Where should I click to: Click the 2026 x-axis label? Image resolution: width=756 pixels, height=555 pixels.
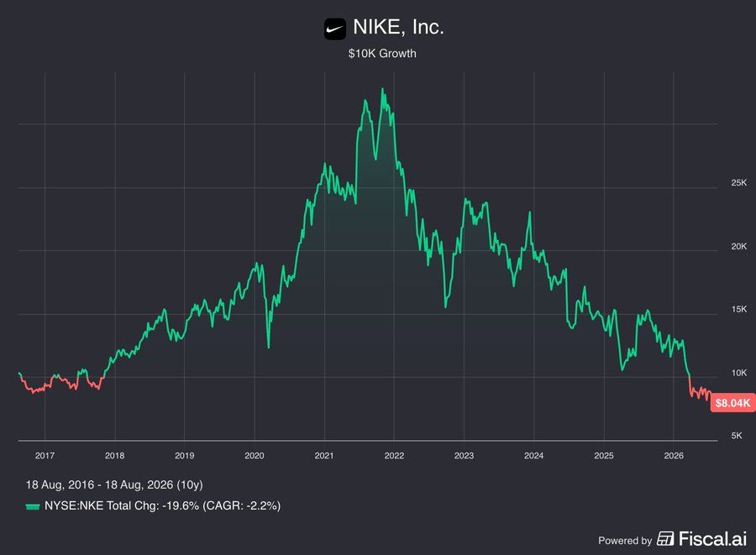pyautogui.click(x=674, y=456)
